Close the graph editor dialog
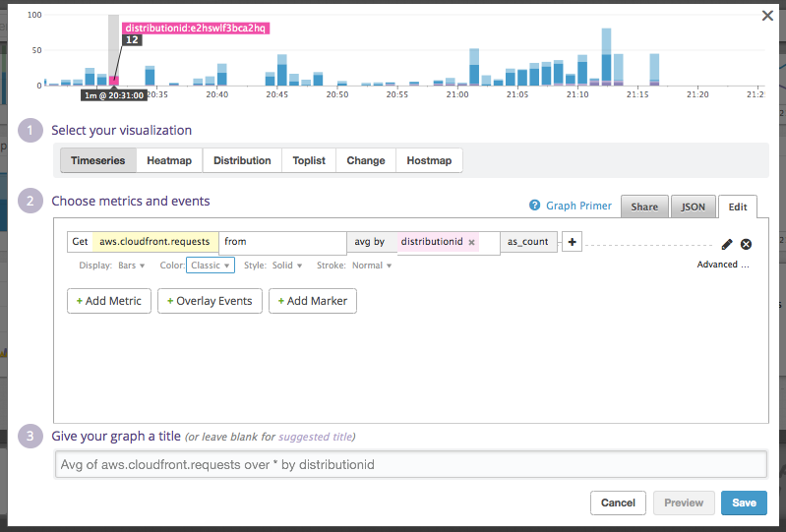The image size is (786, 532). point(767,15)
